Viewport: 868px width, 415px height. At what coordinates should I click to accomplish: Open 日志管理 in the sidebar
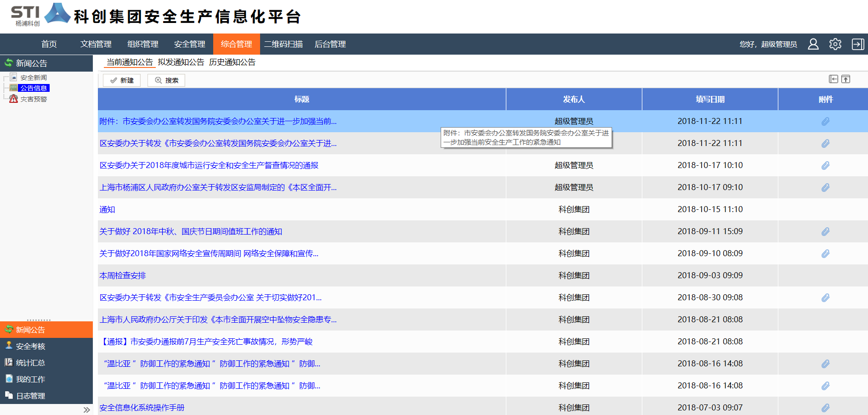[x=30, y=396]
